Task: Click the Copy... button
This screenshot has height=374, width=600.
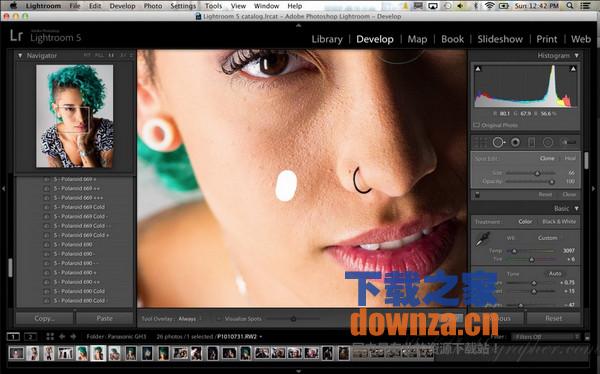Action: click(44, 318)
